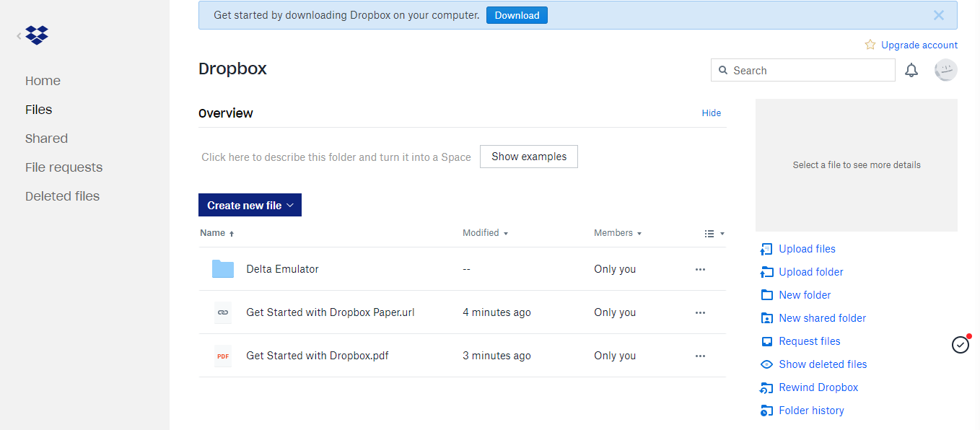
Task: Open the checkmark status circle icon
Action: coord(961,345)
